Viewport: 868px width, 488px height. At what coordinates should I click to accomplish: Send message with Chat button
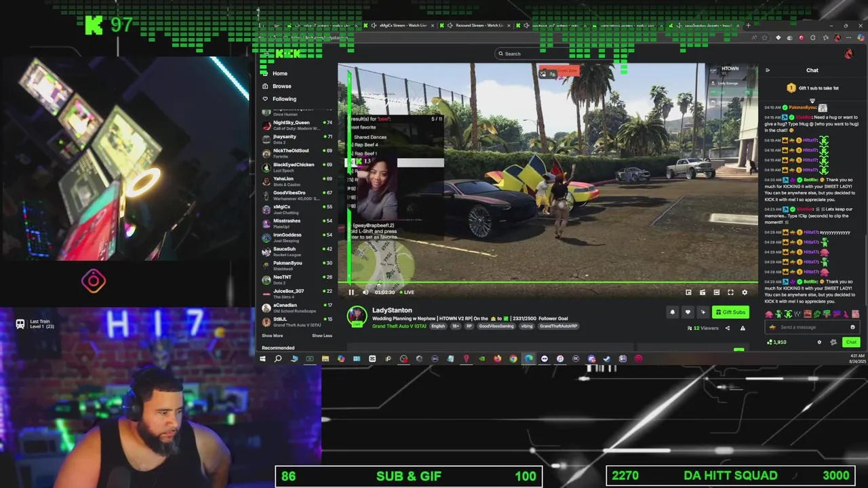(851, 342)
